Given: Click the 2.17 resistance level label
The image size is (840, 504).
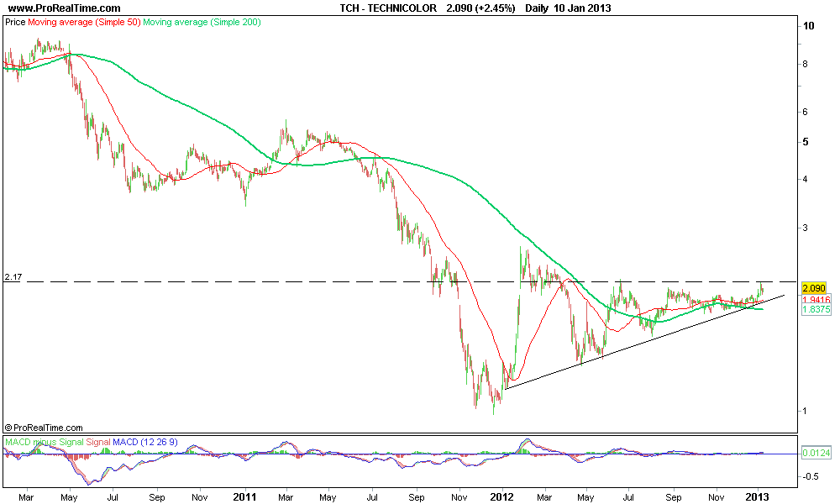Looking at the screenshot, I should point(13,277).
